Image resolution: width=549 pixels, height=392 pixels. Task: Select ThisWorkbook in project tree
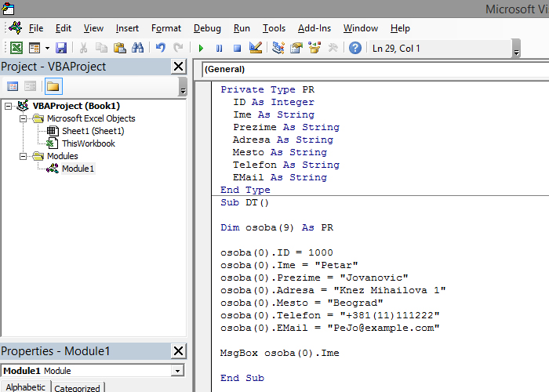point(88,143)
